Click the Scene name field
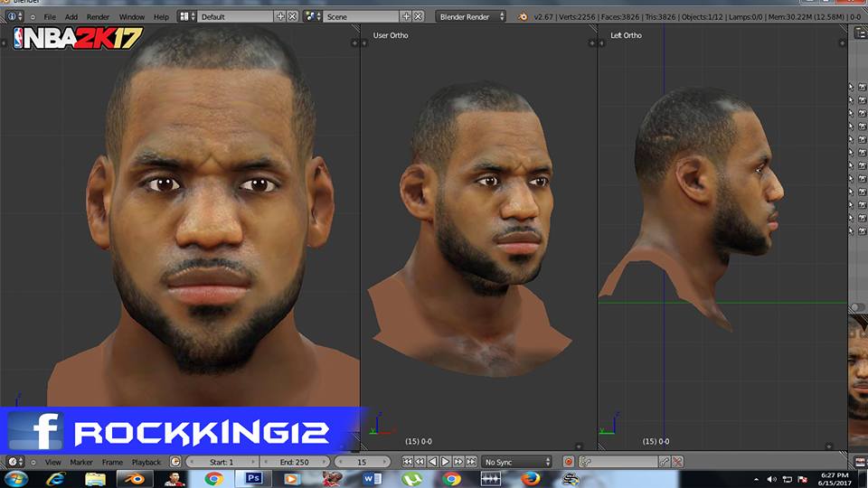Image resolution: width=868 pixels, height=488 pixels. 361,16
